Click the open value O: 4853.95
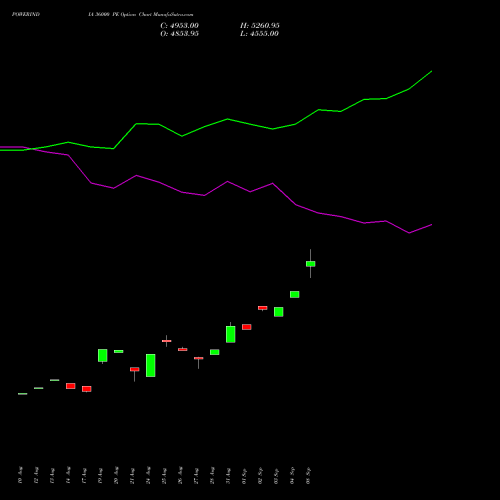Screen dimensions: 500x500 (179, 34)
